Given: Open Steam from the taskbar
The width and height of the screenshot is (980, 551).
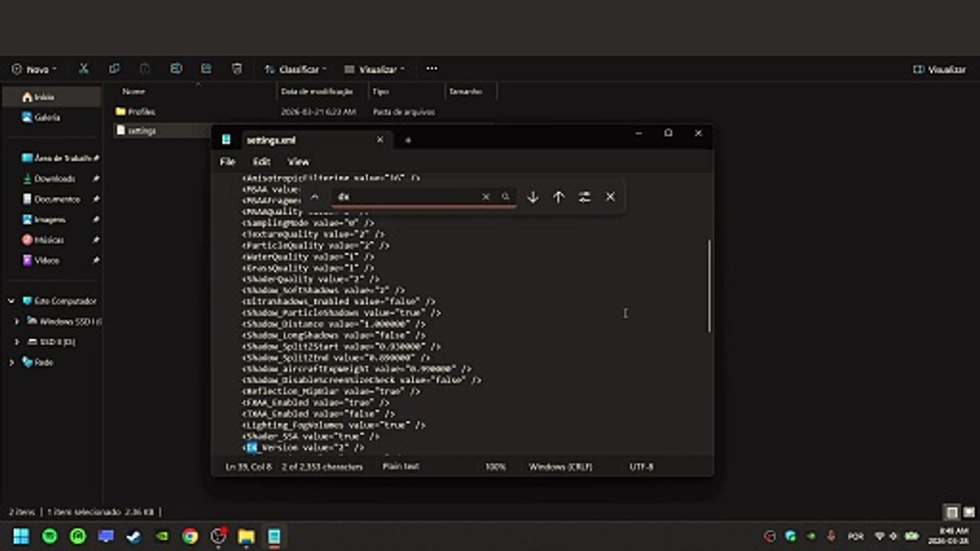Looking at the screenshot, I should [x=134, y=536].
